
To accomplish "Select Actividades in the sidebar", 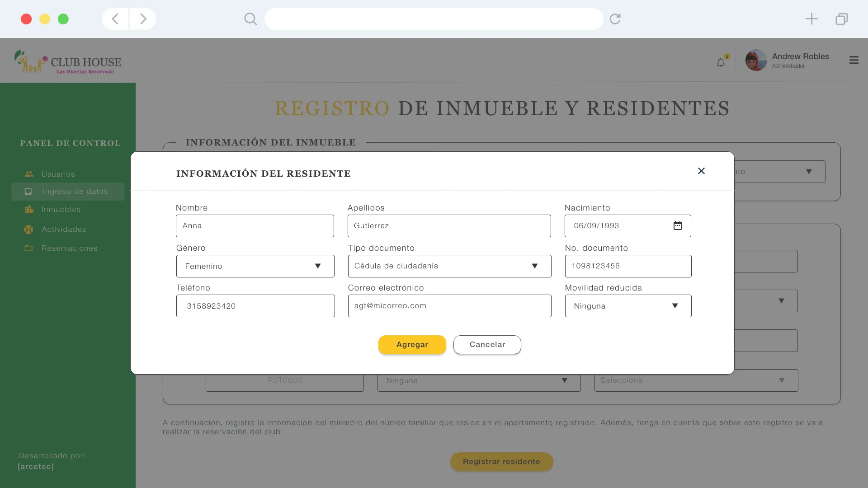I will coord(64,229).
